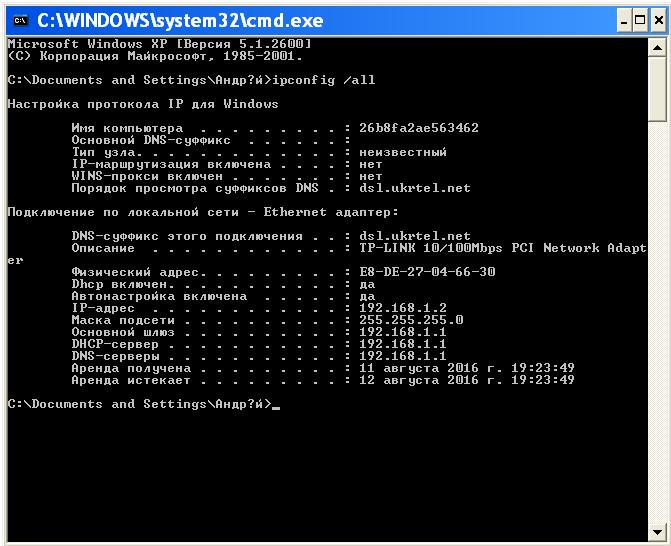671x546 pixels.
Task: Click the scrollbar down arrow
Action: point(658,534)
